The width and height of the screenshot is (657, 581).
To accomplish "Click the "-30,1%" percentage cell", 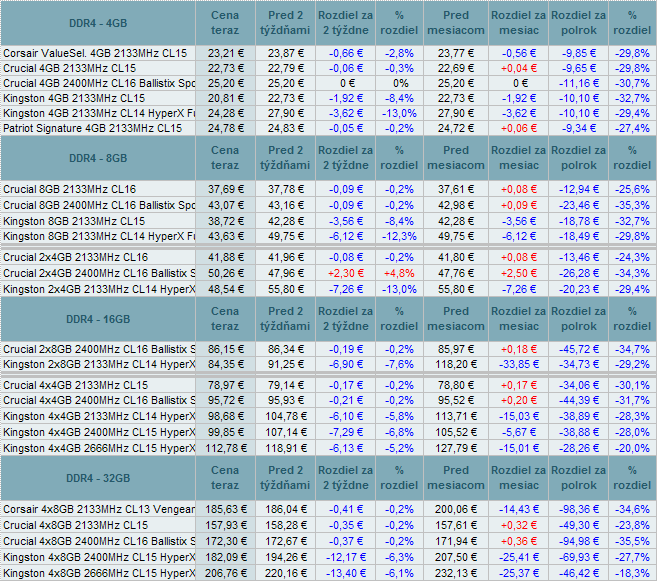I will (x=632, y=385).
